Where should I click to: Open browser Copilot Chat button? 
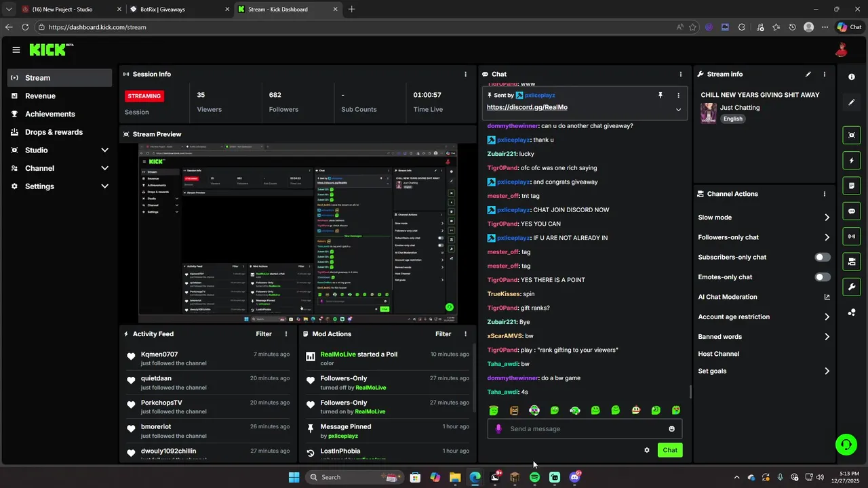849,27
